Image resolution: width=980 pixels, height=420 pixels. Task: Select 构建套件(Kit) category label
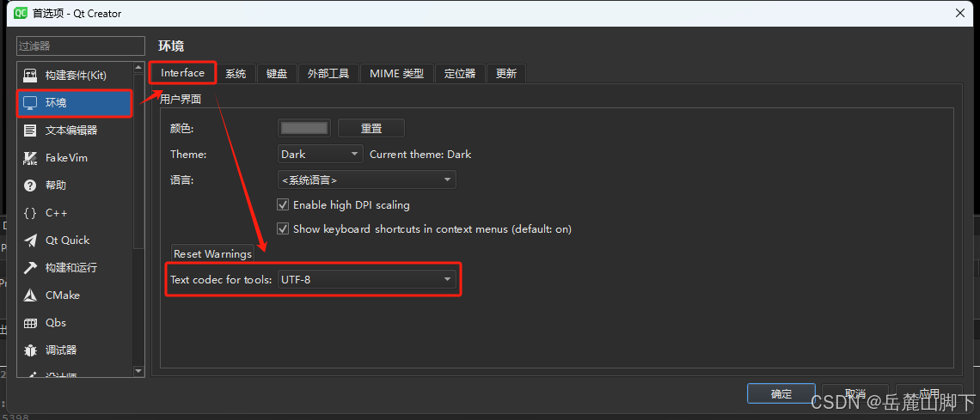pyautogui.click(x=76, y=76)
